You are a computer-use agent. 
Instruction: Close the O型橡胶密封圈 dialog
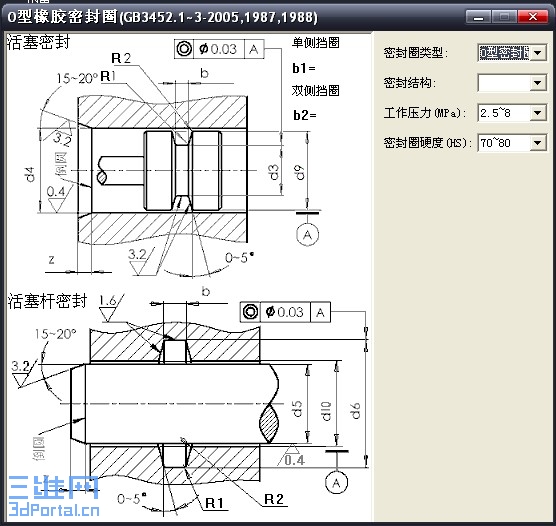tap(533, 17)
